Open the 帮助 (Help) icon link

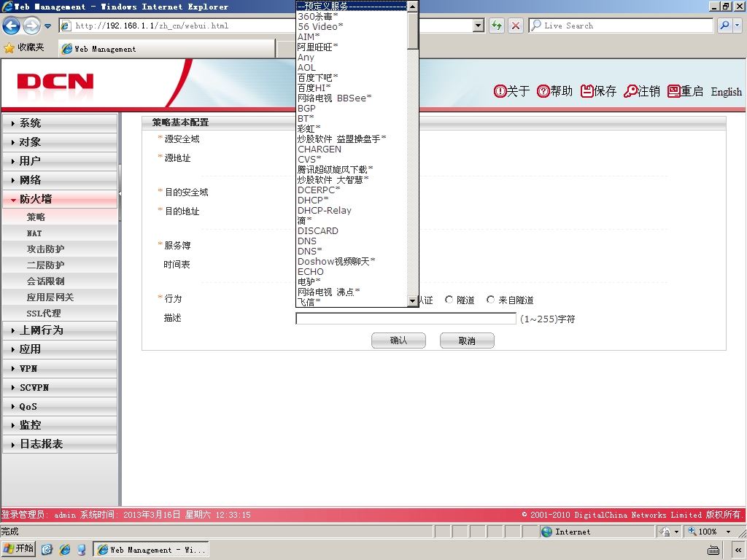(554, 91)
